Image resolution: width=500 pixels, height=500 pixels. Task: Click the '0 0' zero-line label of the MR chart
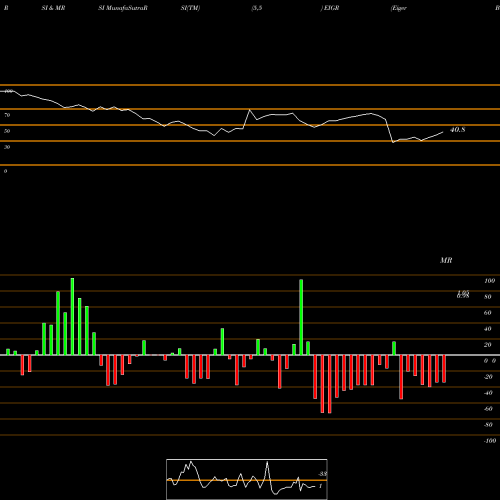pyautogui.click(x=490, y=361)
